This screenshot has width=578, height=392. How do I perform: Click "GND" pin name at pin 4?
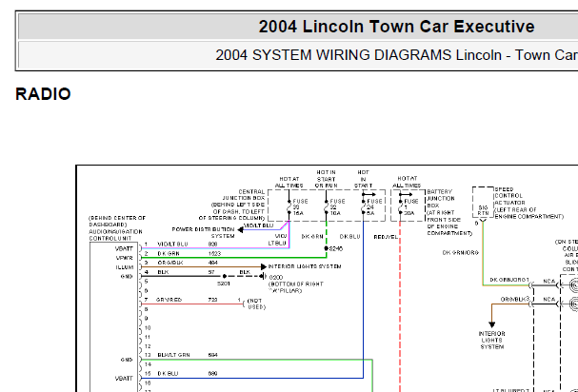tap(127, 276)
